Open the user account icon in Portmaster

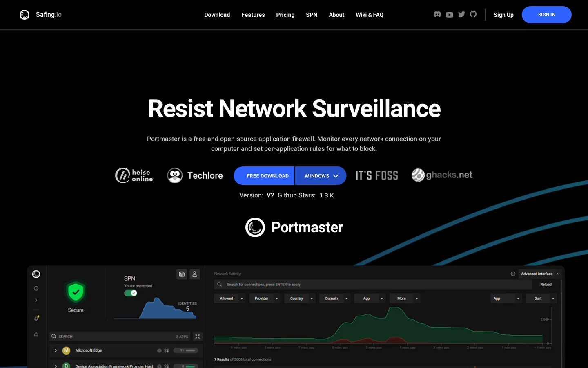pos(195,274)
